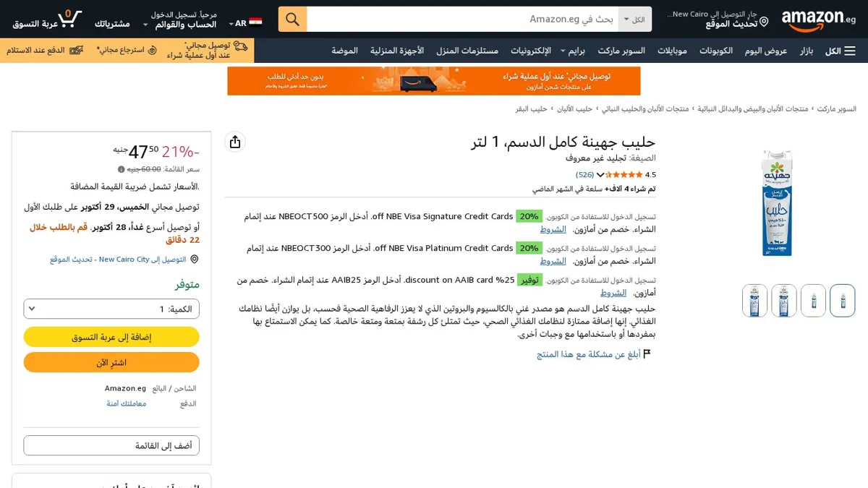Click إضافة إلى عربة التسوق button
868x488 pixels.
click(111, 337)
